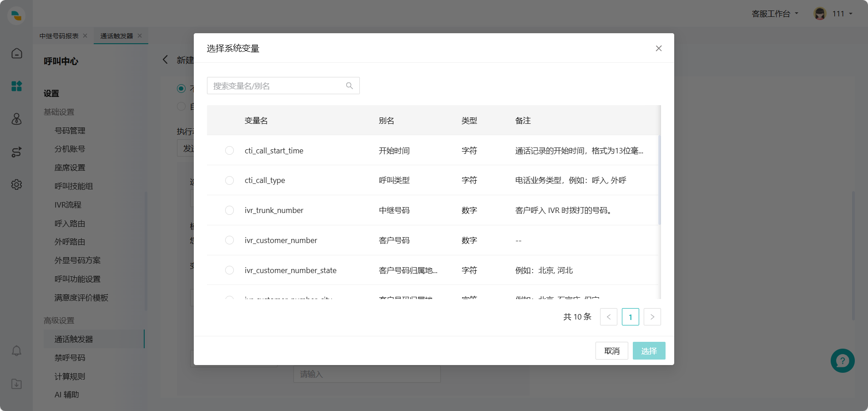Click the download inbox icon at sidebar bottom

pos(16,384)
